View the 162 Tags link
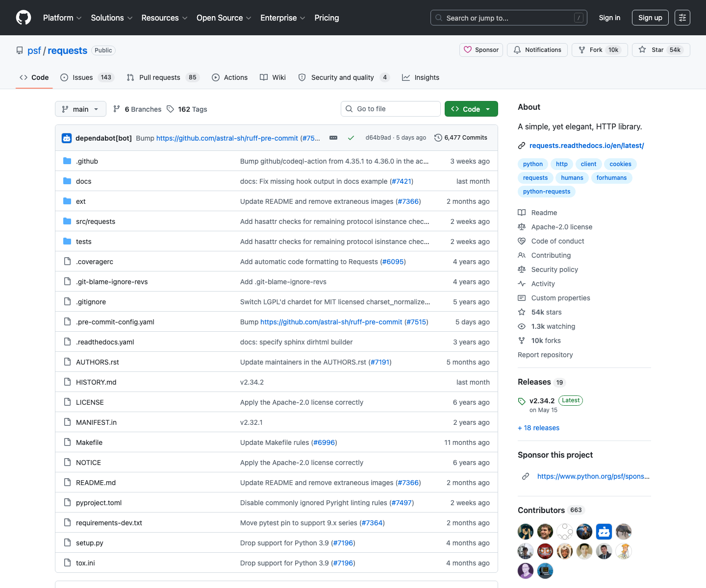Screen dimensions: 706x588 click(x=187, y=109)
